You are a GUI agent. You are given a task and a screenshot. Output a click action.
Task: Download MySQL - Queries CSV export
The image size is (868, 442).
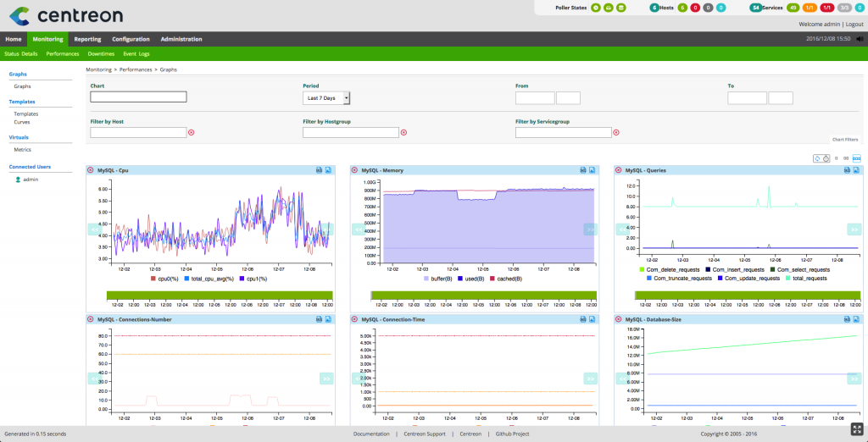click(x=848, y=170)
